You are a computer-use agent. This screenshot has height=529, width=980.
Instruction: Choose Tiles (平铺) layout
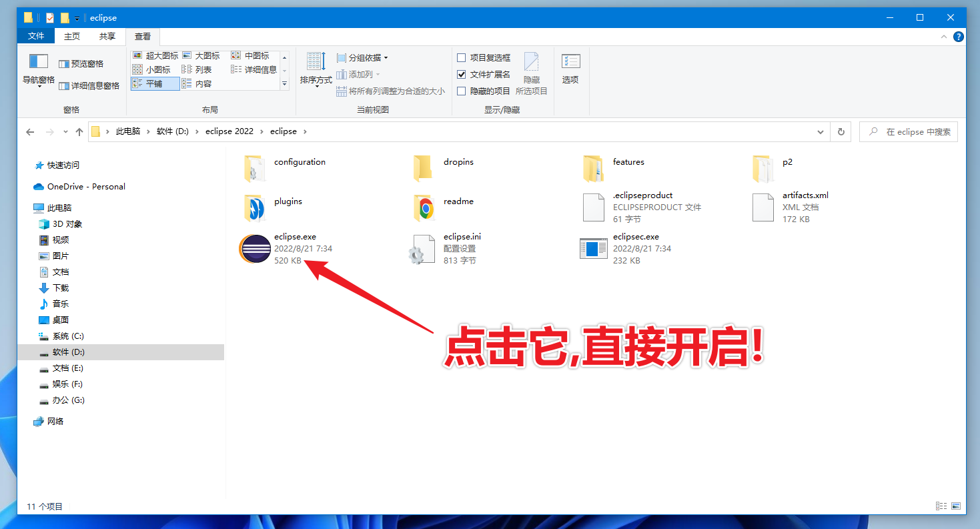[x=155, y=83]
